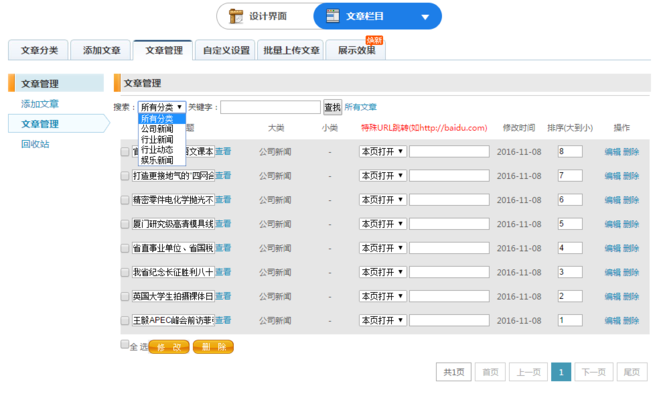Viewport: 659px width, 398px height.
Task: Open 本页打开 dropdown in order 8 row
Action: pyautogui.click(x=382, y=151)
